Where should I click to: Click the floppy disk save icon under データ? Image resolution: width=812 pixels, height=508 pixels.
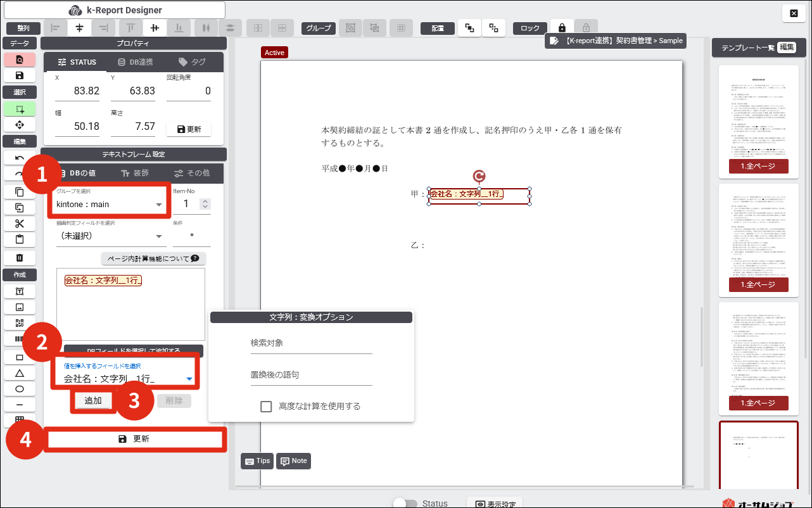pyautogui.click(x=20, y=75)
